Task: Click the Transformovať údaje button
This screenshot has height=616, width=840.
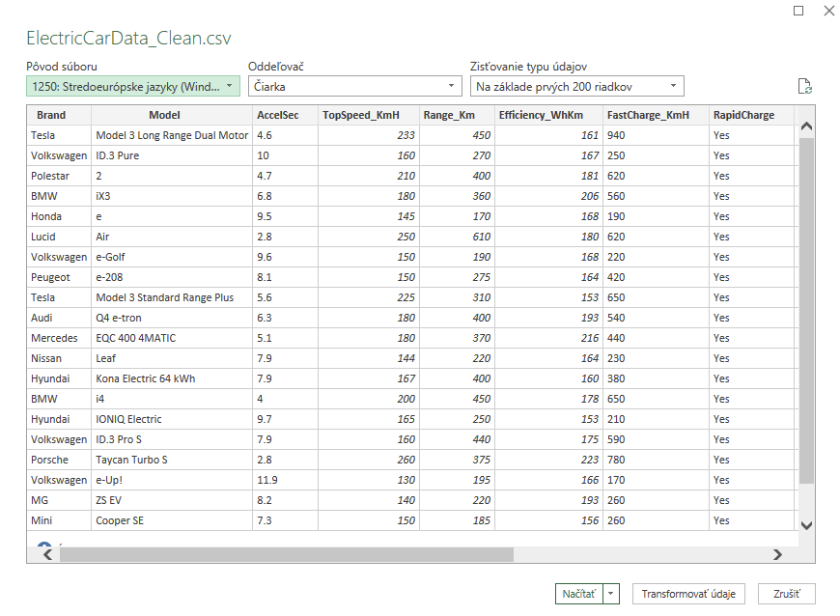Action: click(688, 594)
